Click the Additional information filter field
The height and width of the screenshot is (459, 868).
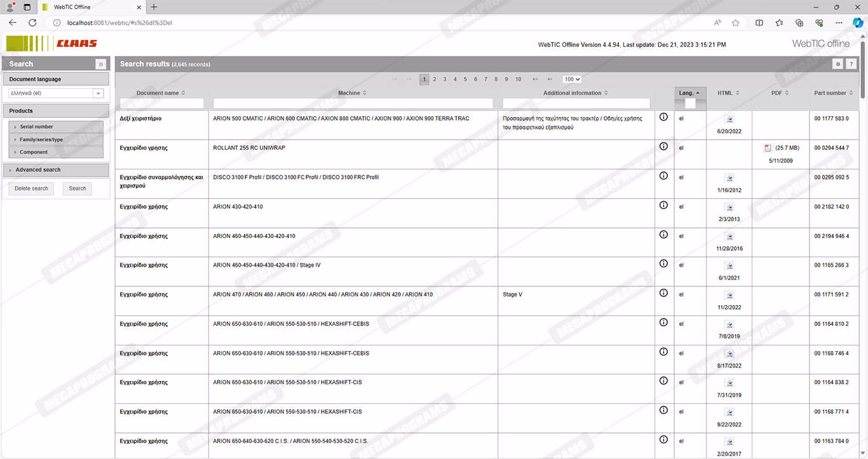576,103
